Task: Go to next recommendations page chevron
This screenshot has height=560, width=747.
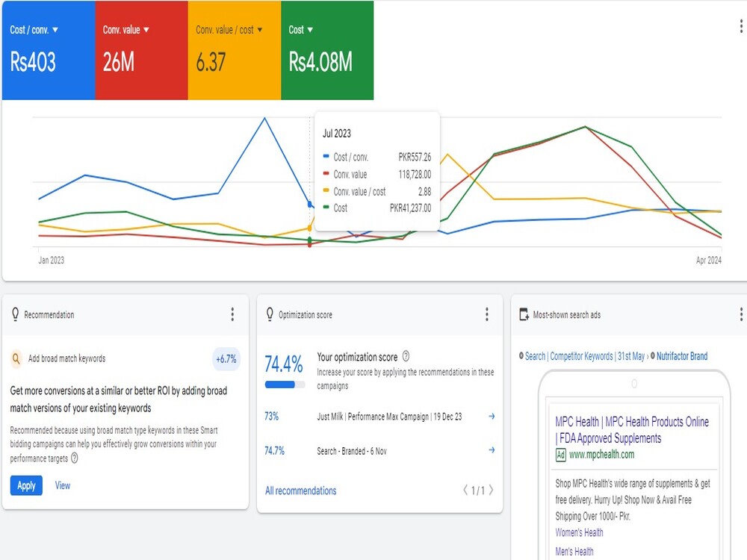Action: coord(492,490)
